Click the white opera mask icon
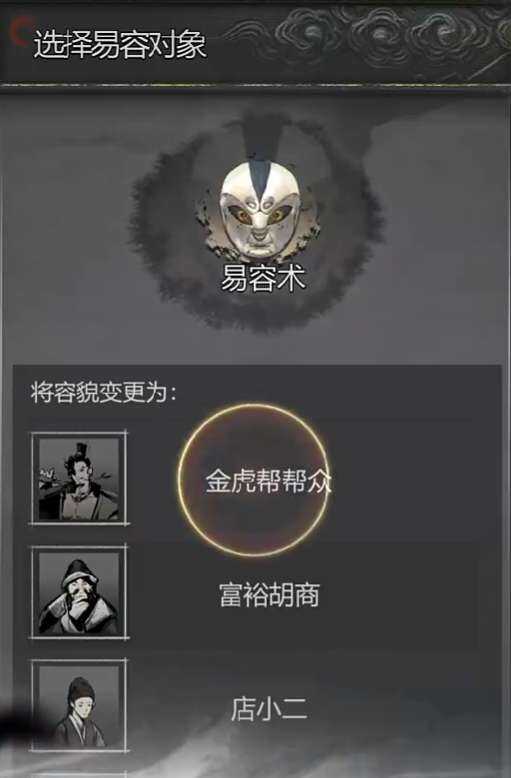 coord(260,208)
